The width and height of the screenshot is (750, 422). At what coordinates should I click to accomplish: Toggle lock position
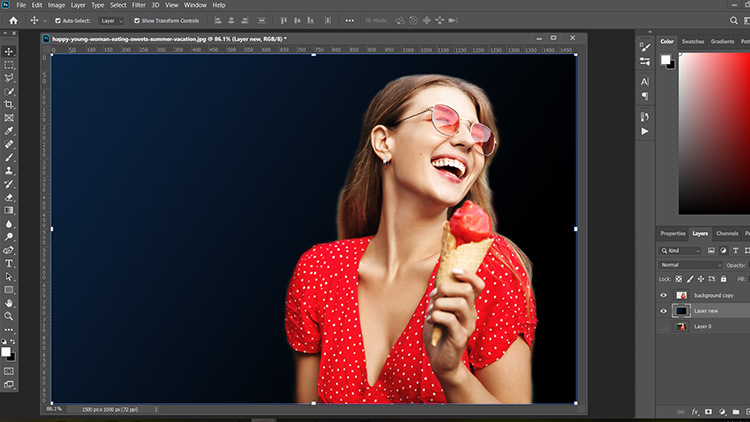[701, 279]
